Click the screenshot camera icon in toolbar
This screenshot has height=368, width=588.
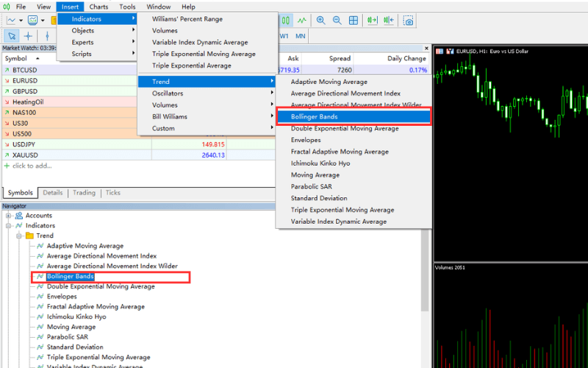409,21
